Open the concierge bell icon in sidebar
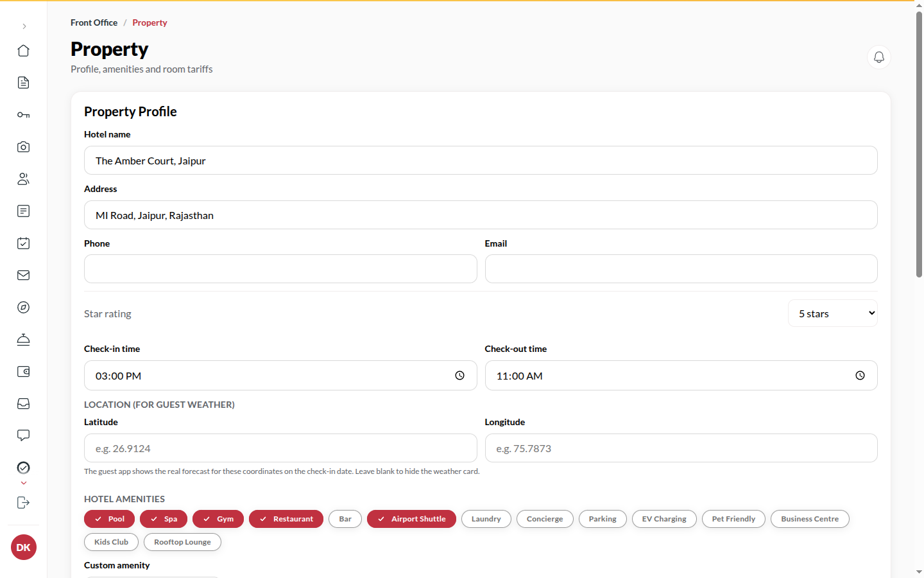Image resolution: width=924 pixels, height=578 pixels. [x=24, y=340]
